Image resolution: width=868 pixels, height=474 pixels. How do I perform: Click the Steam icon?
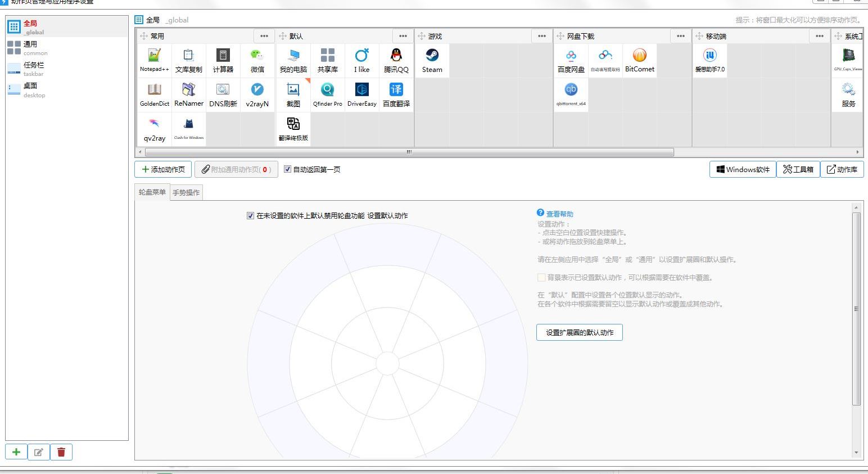432,61
